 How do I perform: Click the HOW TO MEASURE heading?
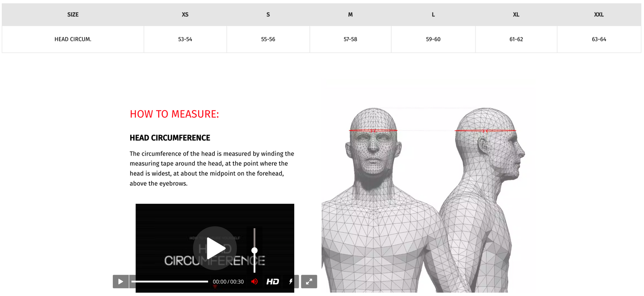point(174,114)
